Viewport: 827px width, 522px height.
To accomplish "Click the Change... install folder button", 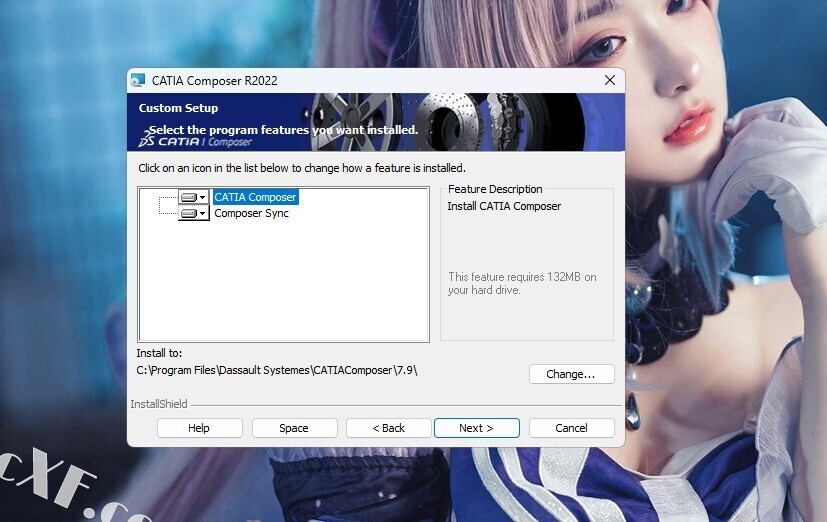I will [571, 374].
